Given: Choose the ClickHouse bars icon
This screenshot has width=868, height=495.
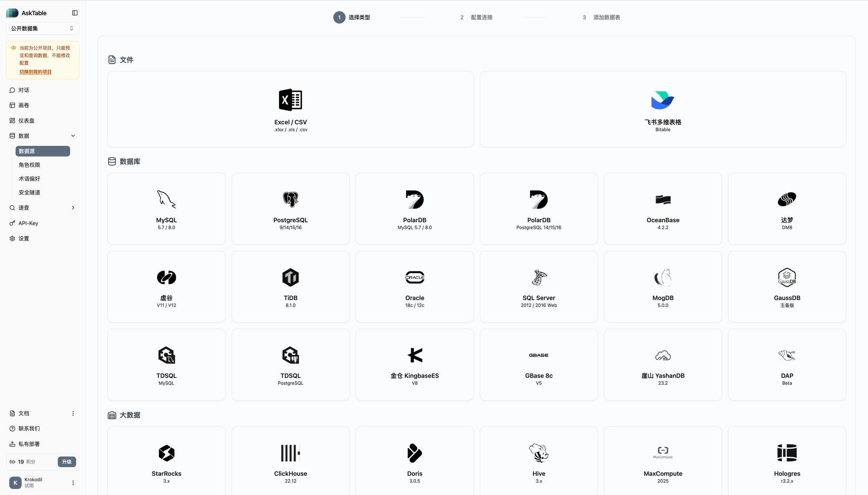Looking at the screenshot, I should [x=290, y=453].
